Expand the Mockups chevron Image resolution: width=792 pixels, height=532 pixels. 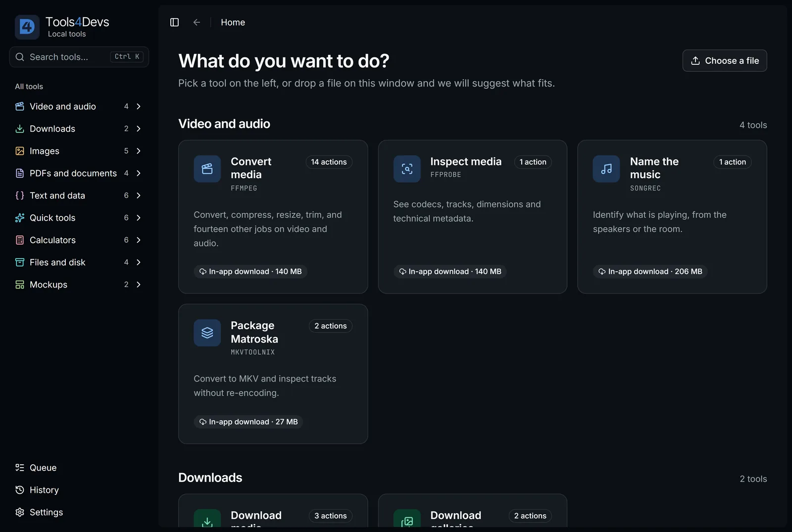coord(139,285)
